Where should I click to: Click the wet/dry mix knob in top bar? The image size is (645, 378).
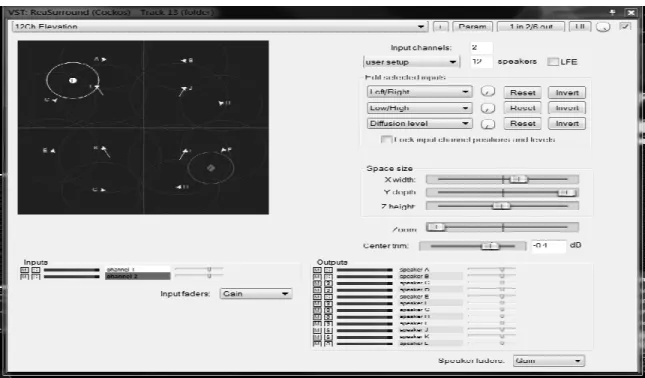coord(603,27)
